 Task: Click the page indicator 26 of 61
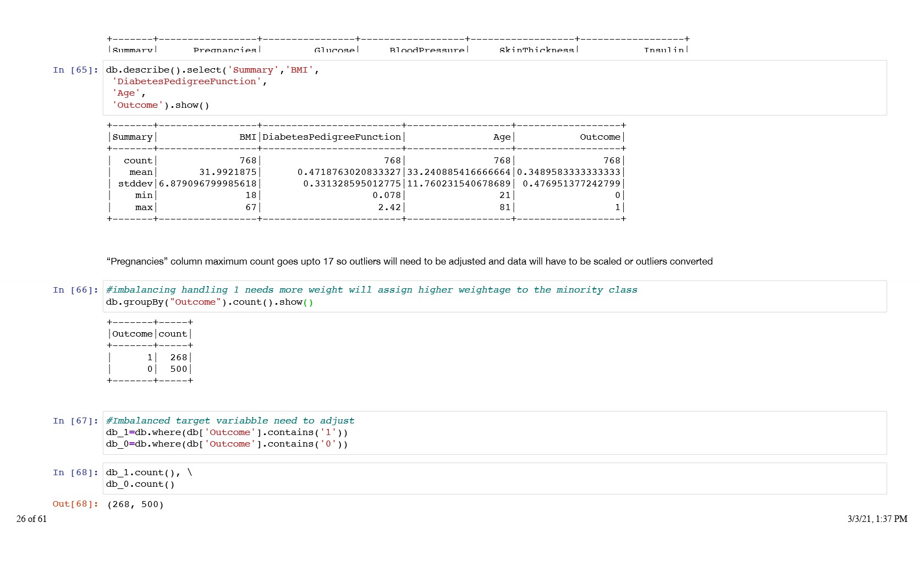pos(32,519)
